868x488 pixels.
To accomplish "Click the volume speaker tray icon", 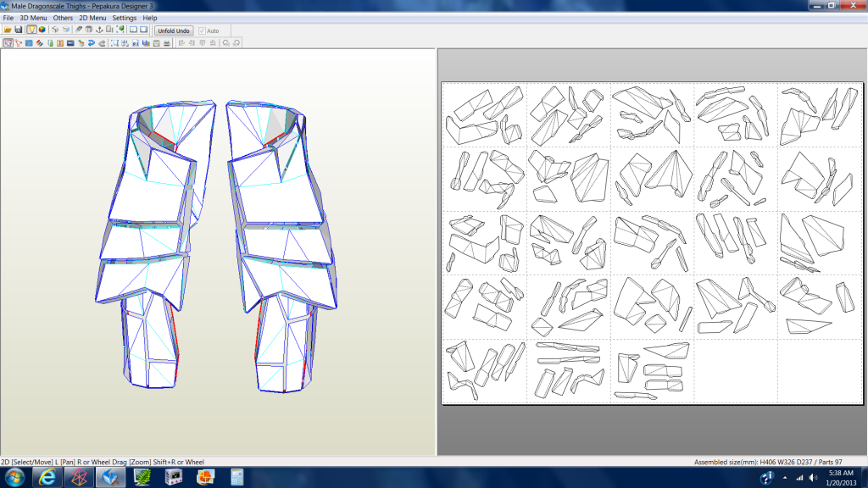I will point(813,478).
